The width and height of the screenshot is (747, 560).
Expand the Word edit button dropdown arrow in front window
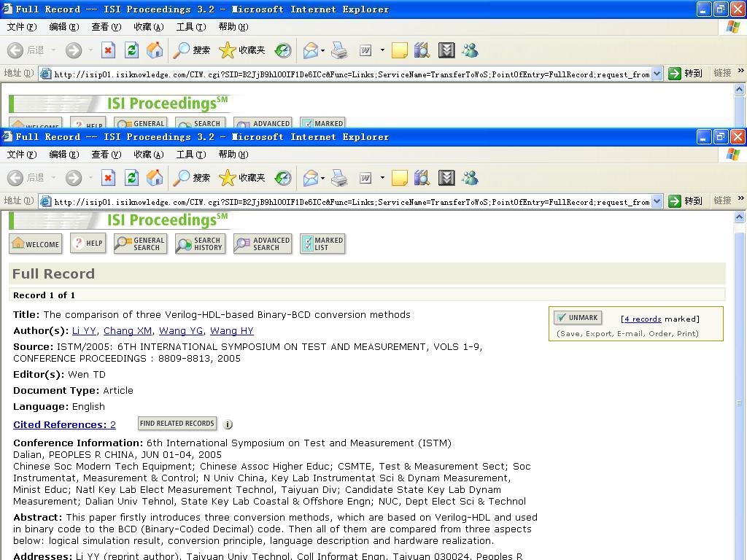[382, 178]
